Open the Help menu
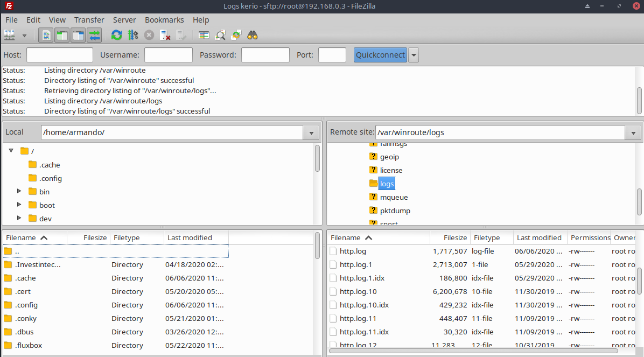 coord(201,20)
